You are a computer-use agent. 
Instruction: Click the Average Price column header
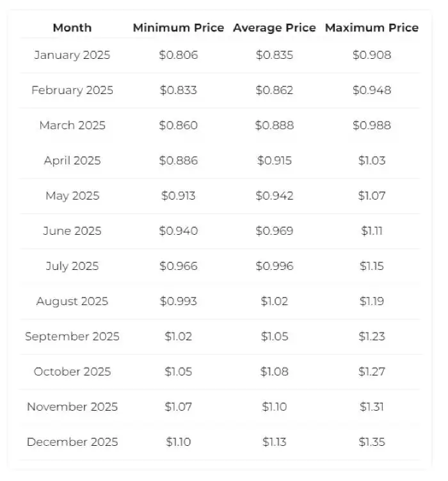point(275,28)
